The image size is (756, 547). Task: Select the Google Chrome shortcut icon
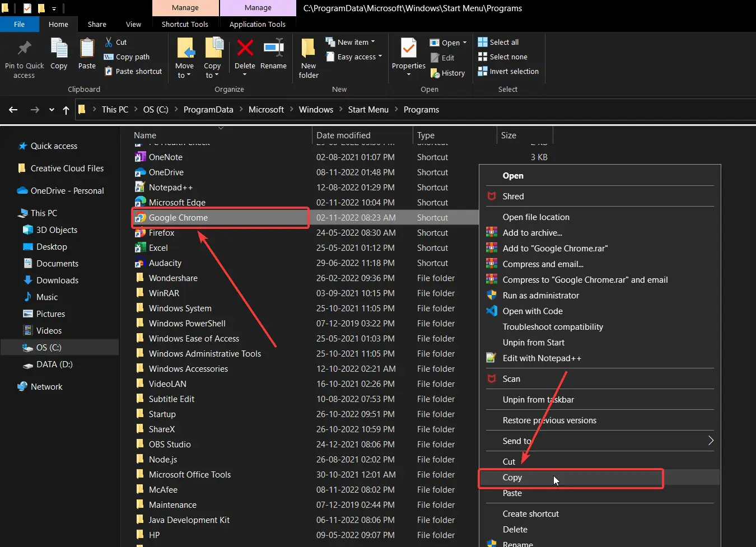tap(141, 218)
